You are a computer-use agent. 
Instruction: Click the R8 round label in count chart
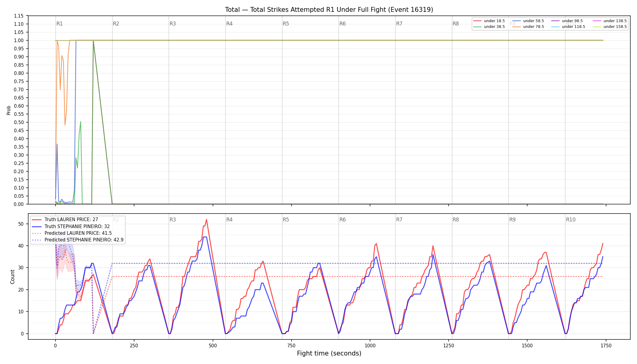click(x=456, y=220)
